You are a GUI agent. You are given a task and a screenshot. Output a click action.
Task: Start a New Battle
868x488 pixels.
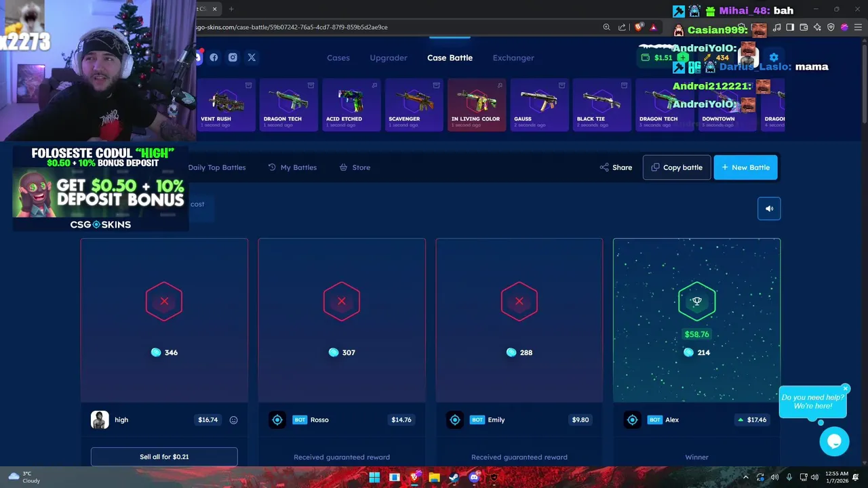tap(745, 167)
